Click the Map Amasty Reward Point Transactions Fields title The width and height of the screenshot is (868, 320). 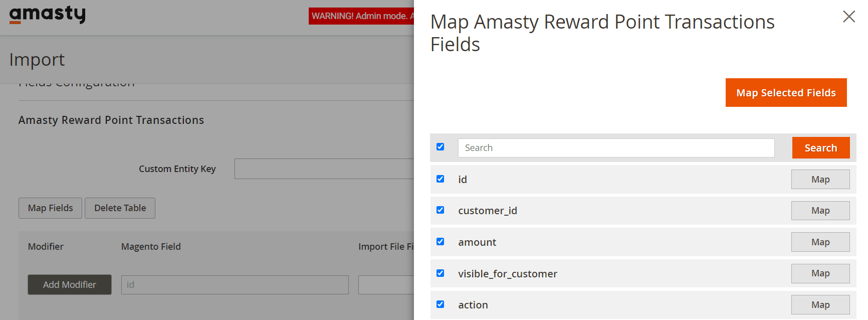[x=602, y=33]
